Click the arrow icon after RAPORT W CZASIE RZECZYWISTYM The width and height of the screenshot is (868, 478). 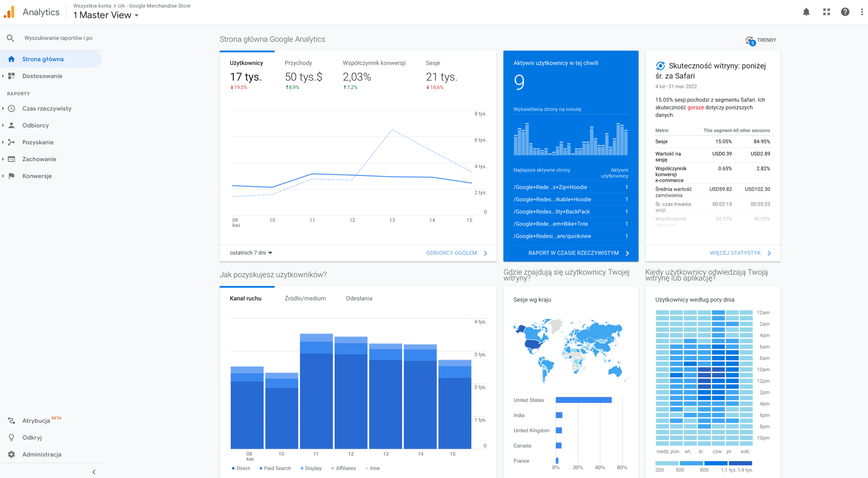[x=627, y=253]
